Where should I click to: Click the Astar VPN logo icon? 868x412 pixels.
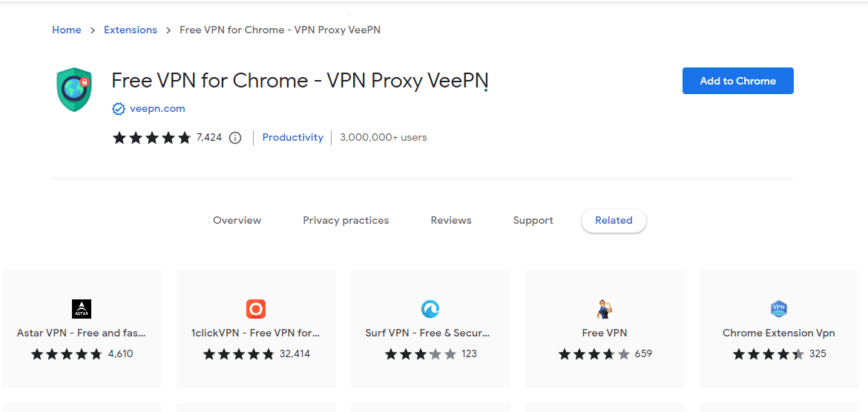click(x=82, y=308)
